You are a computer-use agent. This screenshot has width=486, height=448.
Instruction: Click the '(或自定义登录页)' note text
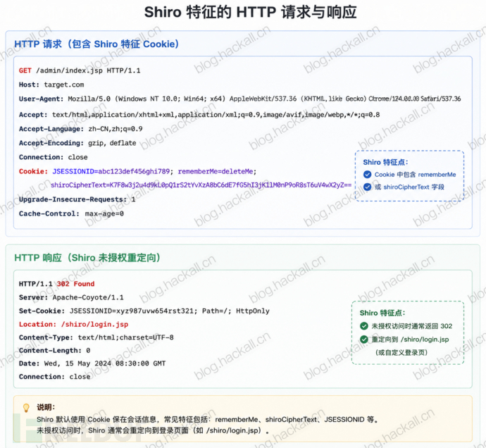[x=401, y=352]
